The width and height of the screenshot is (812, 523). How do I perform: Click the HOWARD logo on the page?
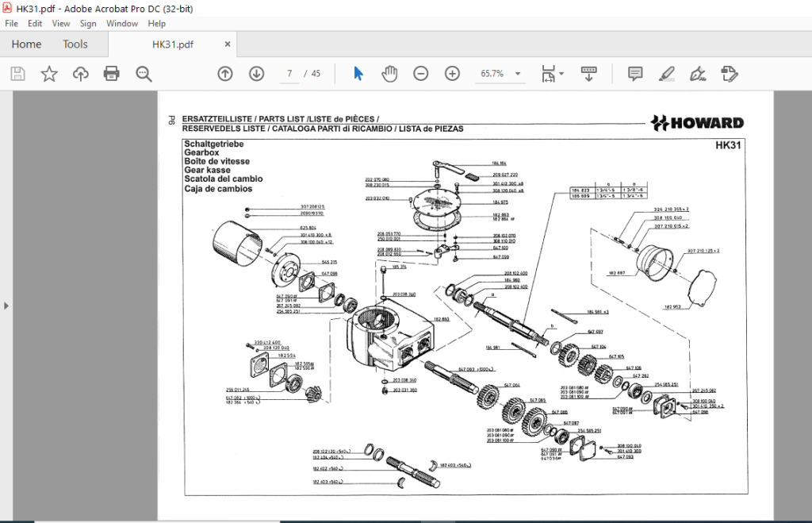[x=697, y=123]
